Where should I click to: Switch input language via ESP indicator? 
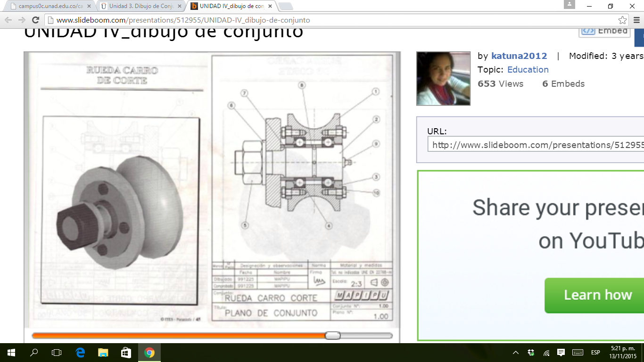coord(595,353)
